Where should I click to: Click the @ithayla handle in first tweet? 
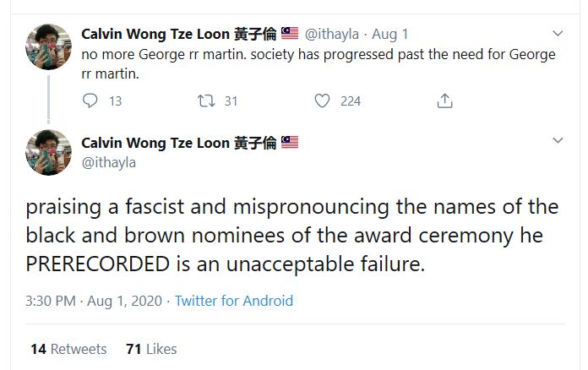point(331,34)
